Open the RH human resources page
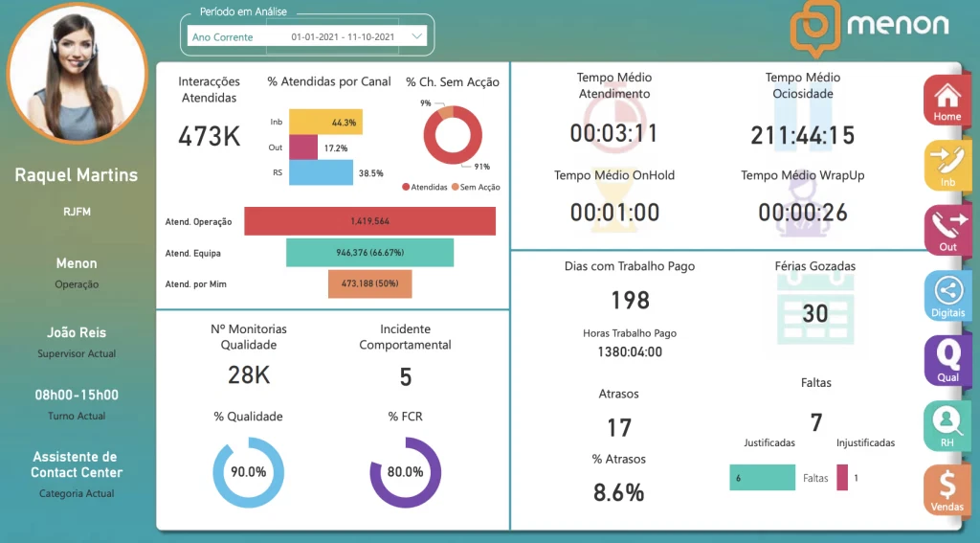 click(x=947, y=424)
